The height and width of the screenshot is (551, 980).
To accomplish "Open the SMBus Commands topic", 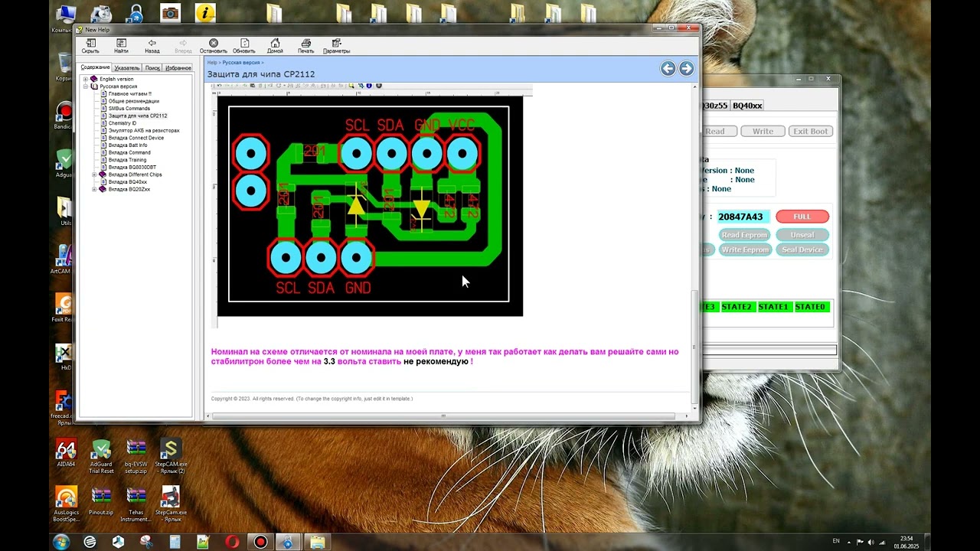I will pyautogui.click(x=129, y=109).
